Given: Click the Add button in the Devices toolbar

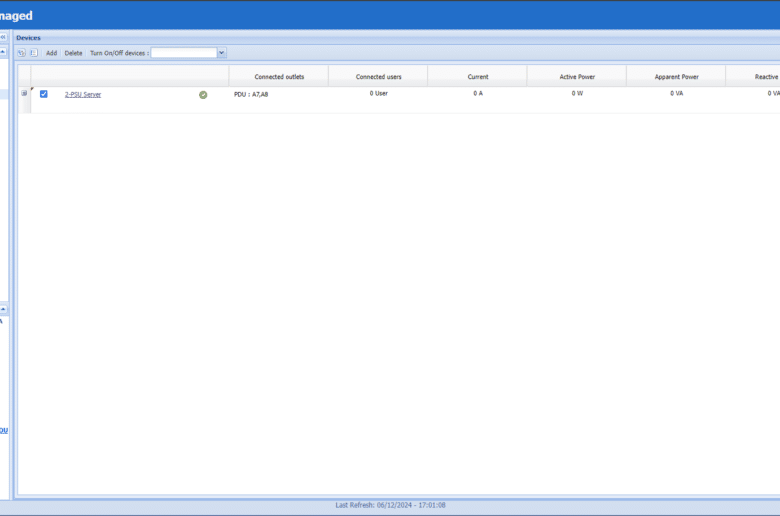Looking at the screenshot, I should [x=51, y=53].
